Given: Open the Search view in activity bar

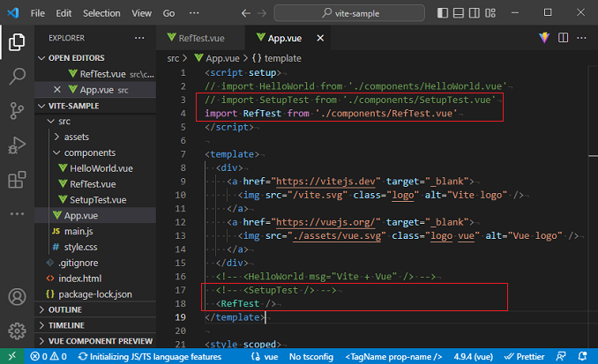Looking at the screenshot, I should [x=17, y=76].
